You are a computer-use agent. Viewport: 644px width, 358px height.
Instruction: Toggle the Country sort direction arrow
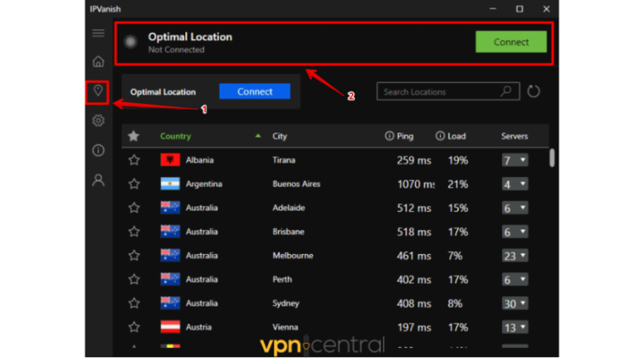pyautogui.click(x=258, y=136)
